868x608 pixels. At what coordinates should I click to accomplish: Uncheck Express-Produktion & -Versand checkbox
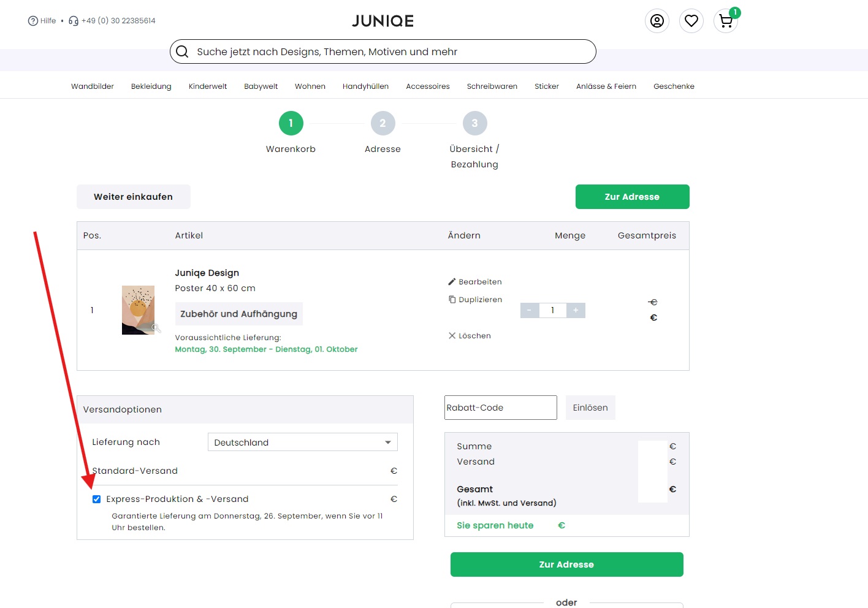pyautogui.click(x=96, y=499)
